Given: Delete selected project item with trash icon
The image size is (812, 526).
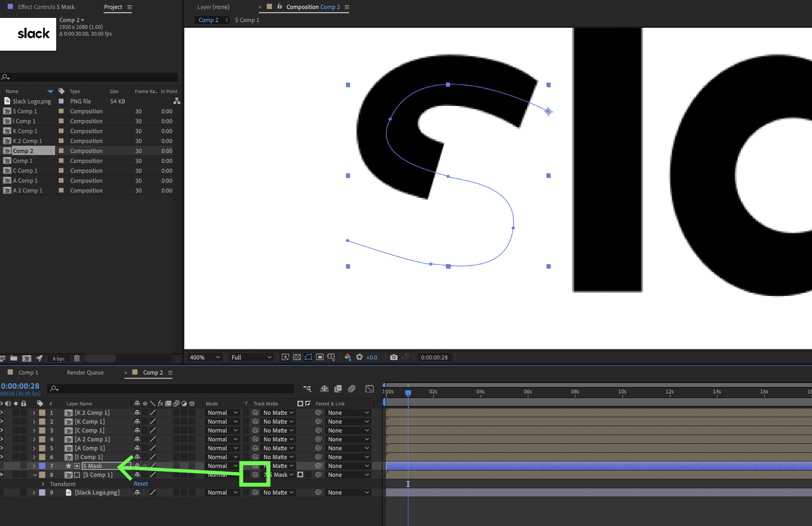Looking at the screenshot, I should point(77,358).
